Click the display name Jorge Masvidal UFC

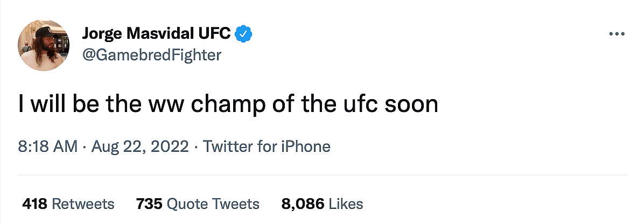click(157, 34)
